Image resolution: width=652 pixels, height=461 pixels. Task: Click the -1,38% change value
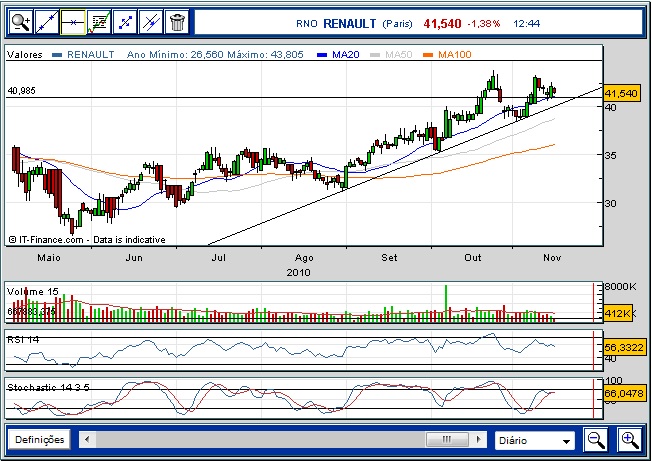(x=484, y=24)
